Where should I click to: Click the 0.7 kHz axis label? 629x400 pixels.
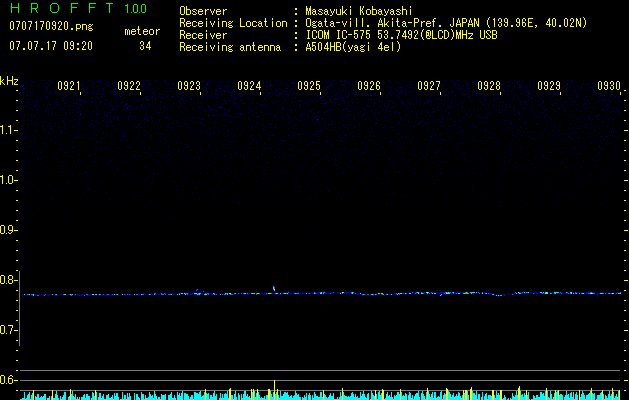8,330
